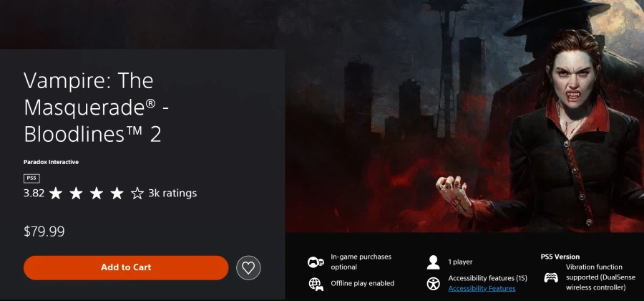Viewport: 644px width, 301px height.
Task: Click the offline play globe icon
Action: pos(316,284)
